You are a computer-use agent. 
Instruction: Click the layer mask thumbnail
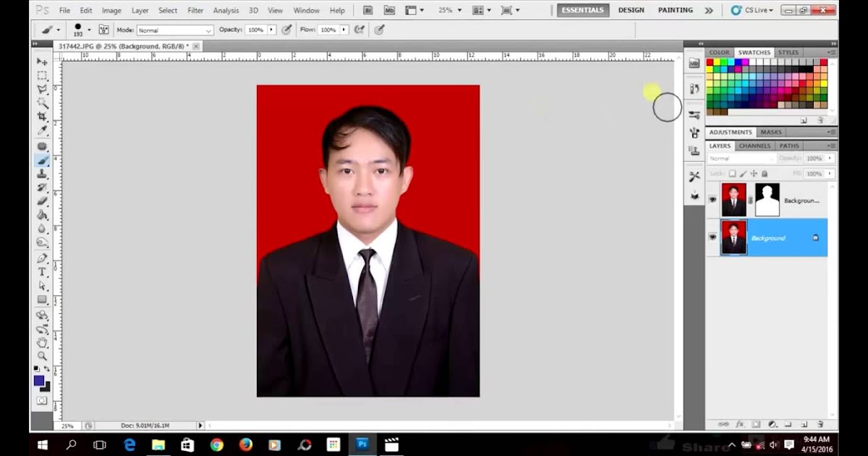(767, 200)
